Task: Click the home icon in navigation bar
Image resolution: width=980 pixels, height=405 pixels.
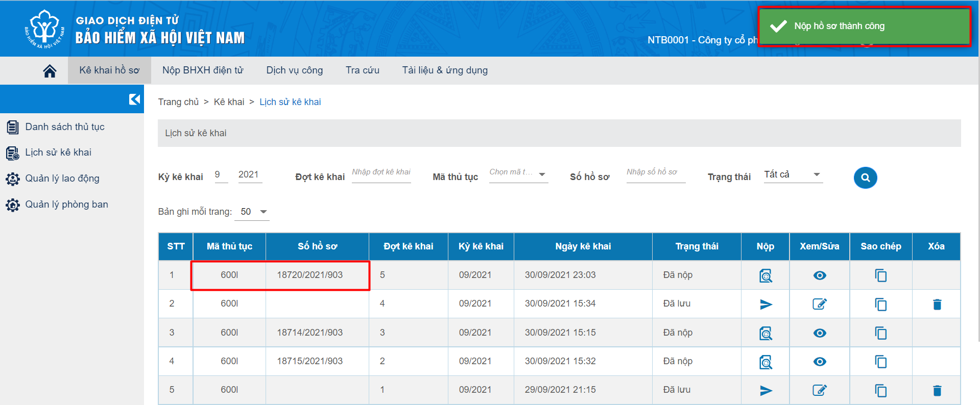Action: click(x=50, y=71)
